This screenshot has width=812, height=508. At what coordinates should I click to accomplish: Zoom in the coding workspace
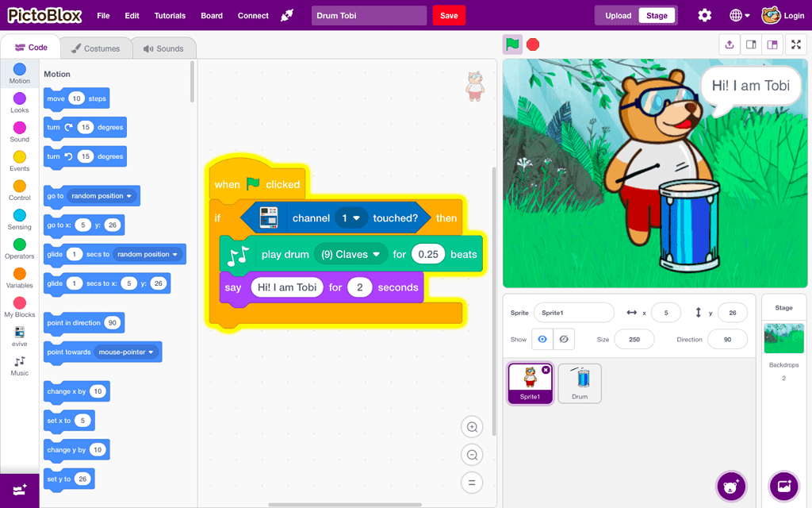coord(472,427)
